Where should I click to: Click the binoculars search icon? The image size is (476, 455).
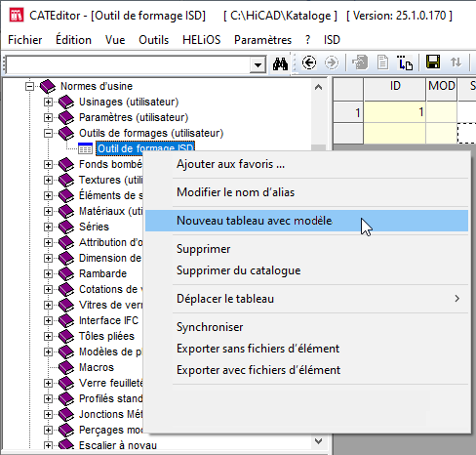click(x=280, y=63)
